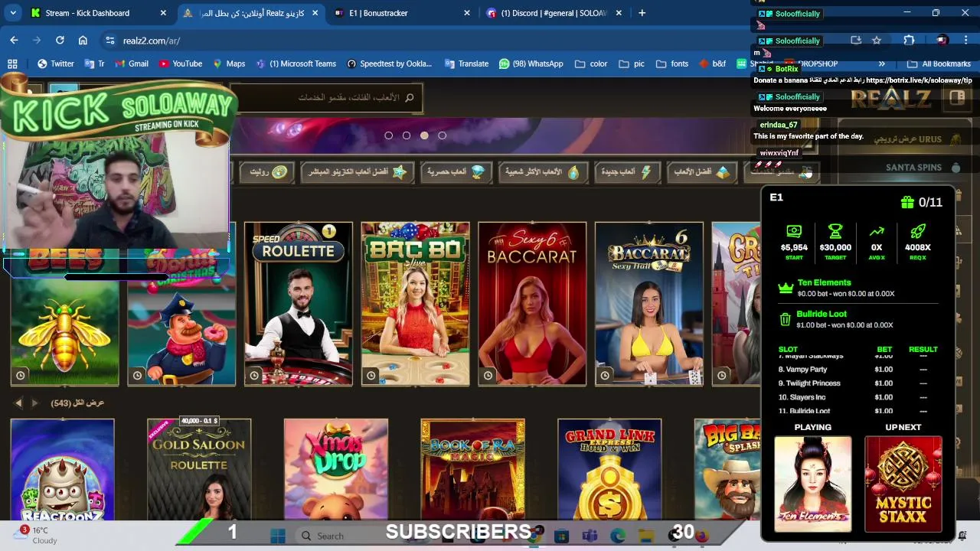Open the pic bookmarks folder
Viewport: 980px width, 551px height.
coord(632,64)
